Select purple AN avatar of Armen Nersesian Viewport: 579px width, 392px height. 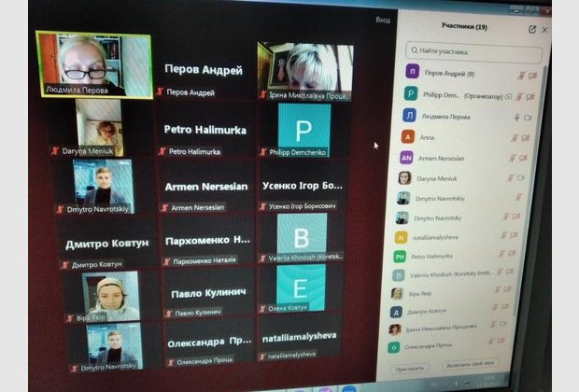click(x=406, y=158)
